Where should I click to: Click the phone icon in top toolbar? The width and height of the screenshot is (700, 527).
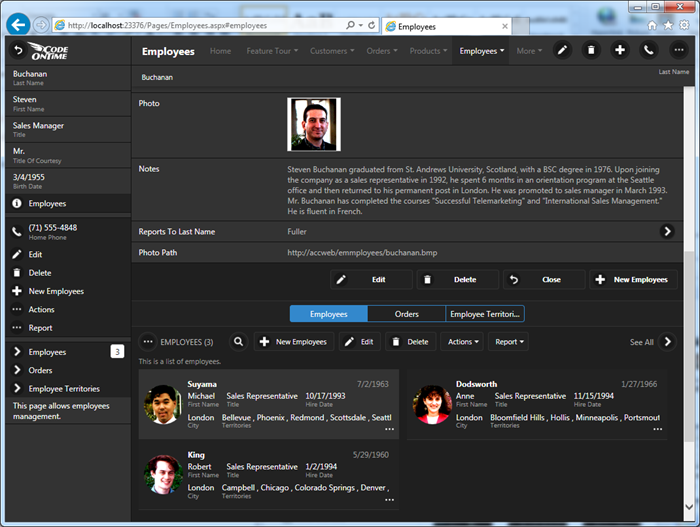[649, 50]
